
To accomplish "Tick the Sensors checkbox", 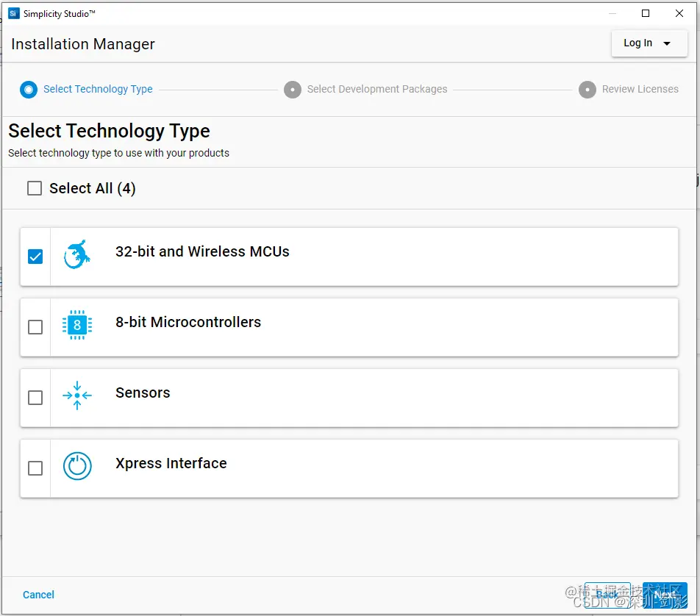I will point(35,398).
